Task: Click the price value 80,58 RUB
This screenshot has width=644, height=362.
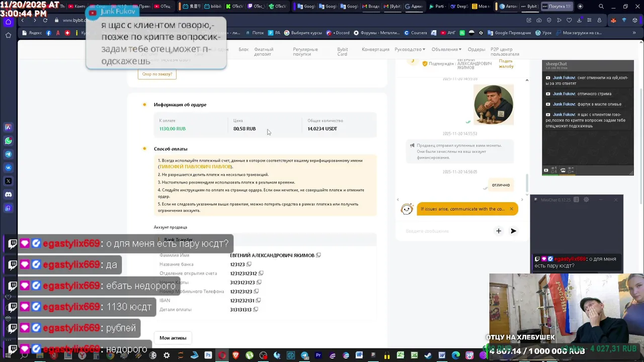Action: tap(245, 129)
